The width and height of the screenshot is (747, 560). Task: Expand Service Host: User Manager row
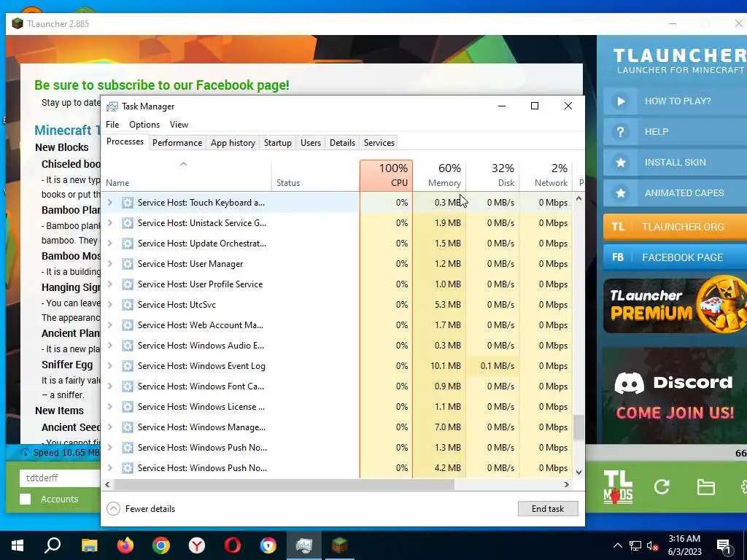pyautogui.click(x=110, y=264)
